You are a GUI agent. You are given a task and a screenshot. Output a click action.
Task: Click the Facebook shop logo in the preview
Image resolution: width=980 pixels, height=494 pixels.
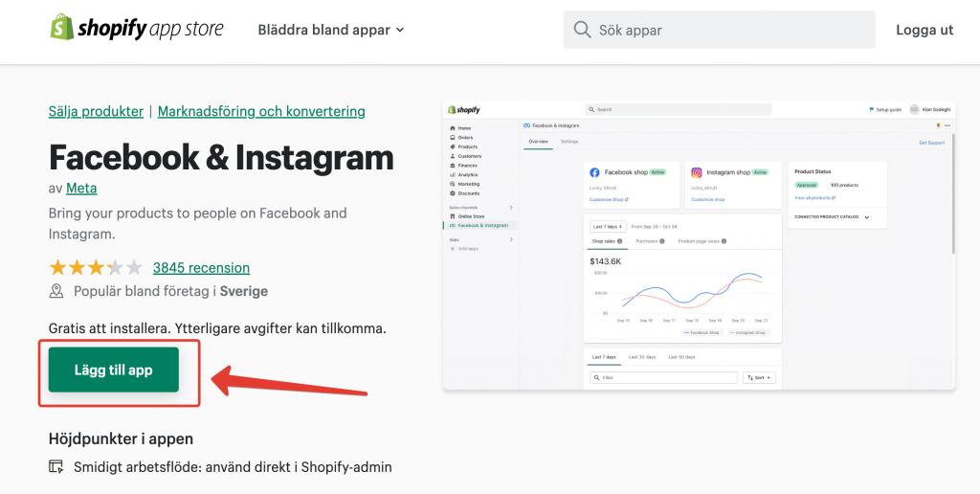click(x=594, y=172)
